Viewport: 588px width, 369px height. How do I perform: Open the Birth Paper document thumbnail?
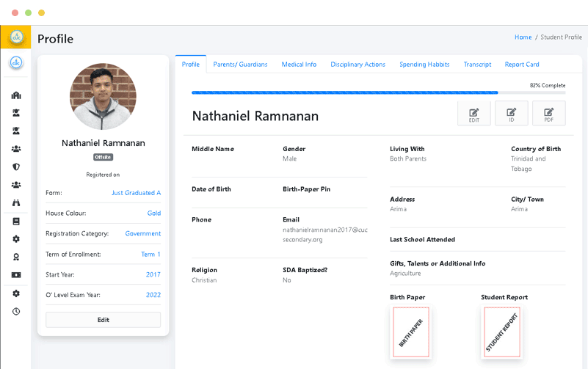coord(410,332)
